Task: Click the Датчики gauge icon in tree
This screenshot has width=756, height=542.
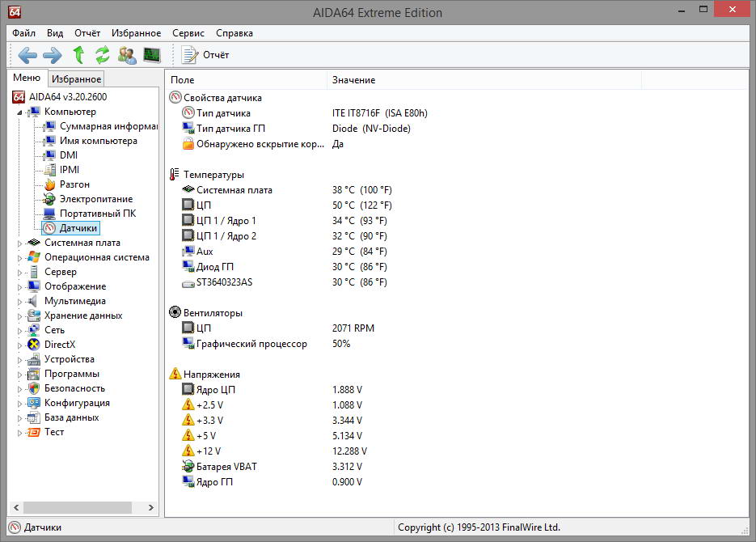Action: pyautogui.click(x=49, y=228)
